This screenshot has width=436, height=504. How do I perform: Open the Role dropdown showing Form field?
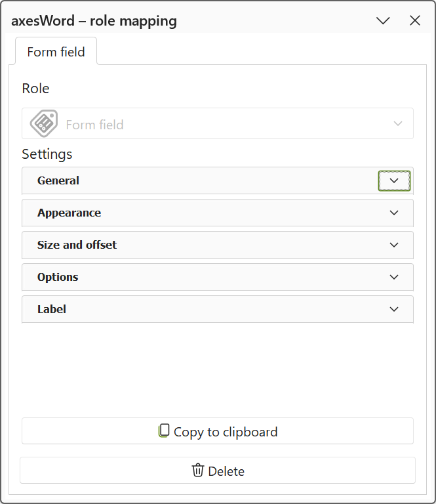pos(218,123)
